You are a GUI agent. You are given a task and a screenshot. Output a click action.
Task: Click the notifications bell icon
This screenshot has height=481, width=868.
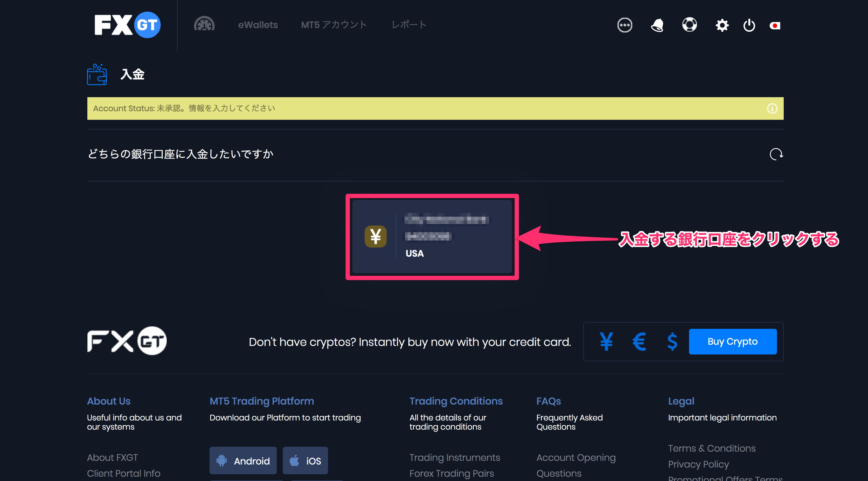tap(657, 25)
